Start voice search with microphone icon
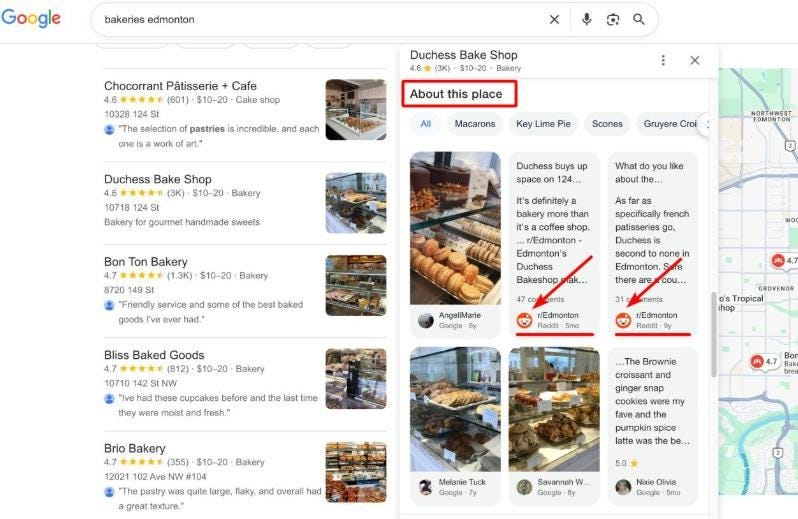The width and height of the screenshot is (798, 519). click(586, 19)
